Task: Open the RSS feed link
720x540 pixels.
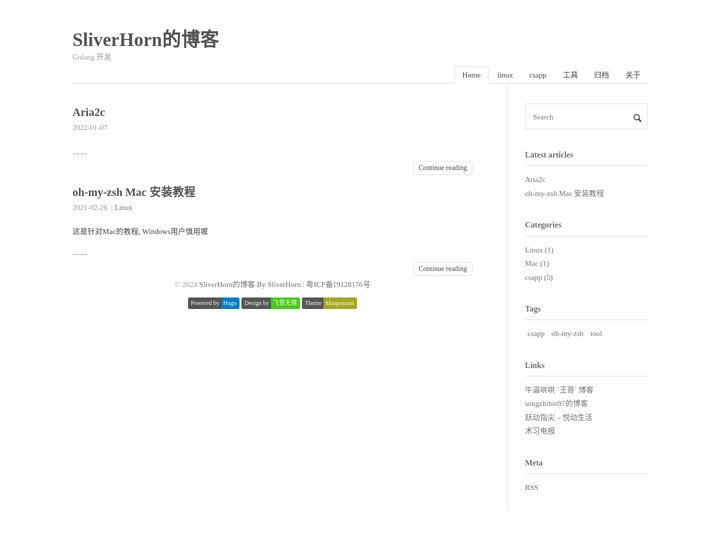Action: [531, 487]
